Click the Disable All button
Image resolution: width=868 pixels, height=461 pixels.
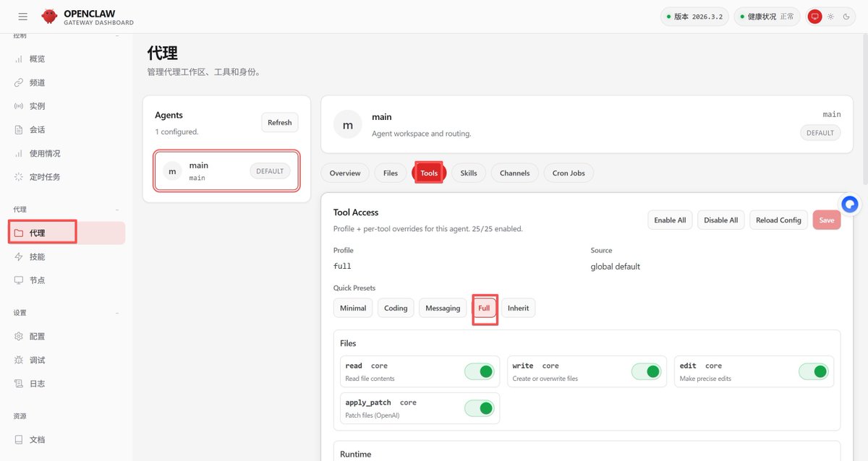coord(720,220)
